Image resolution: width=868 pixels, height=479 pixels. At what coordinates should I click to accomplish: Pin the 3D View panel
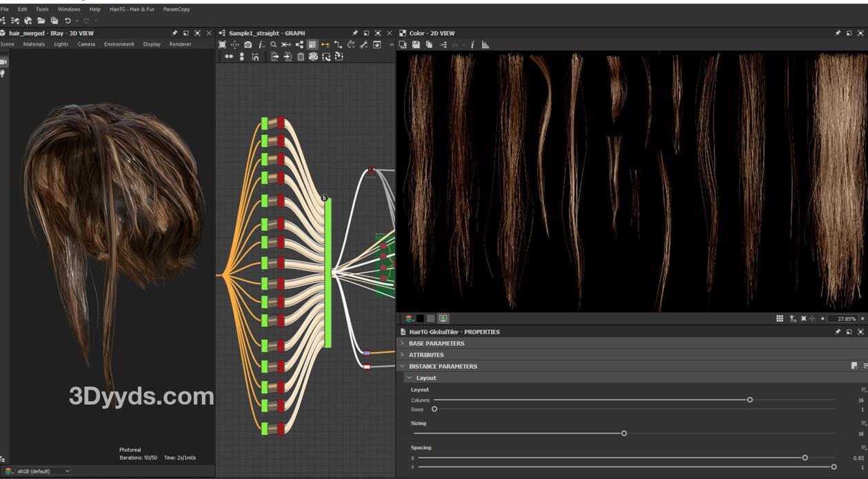pos(174,33)
